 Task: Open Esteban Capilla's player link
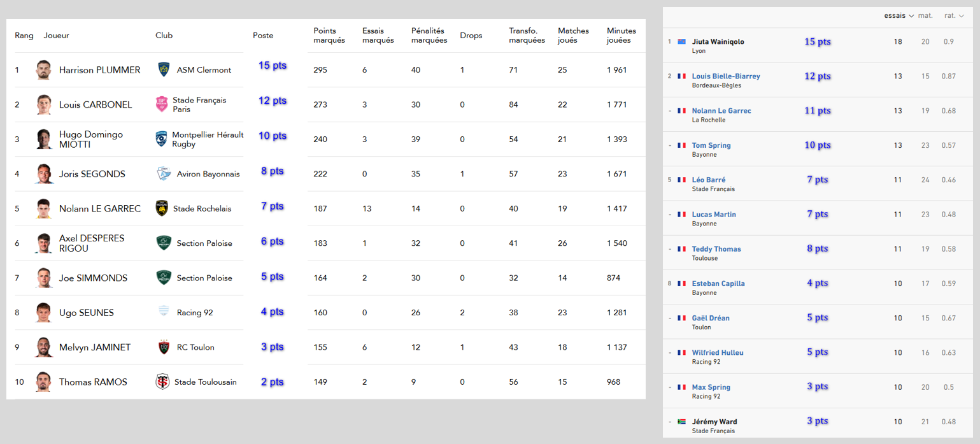point(718,283)
